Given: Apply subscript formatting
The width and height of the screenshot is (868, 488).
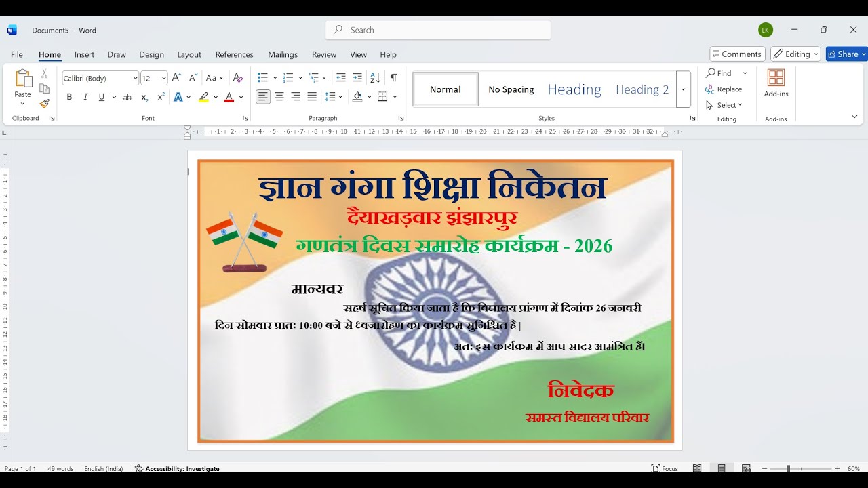Looking at the screenshot, I should pos(144,97).
